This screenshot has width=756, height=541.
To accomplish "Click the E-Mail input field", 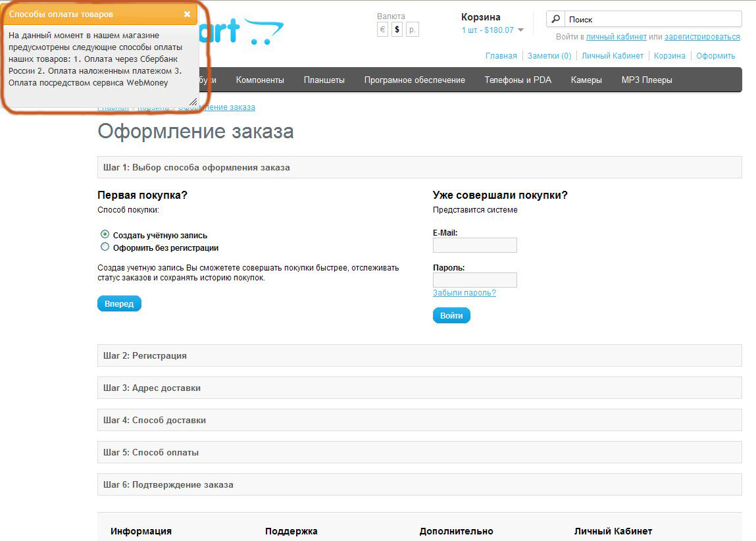I will 474,245.
